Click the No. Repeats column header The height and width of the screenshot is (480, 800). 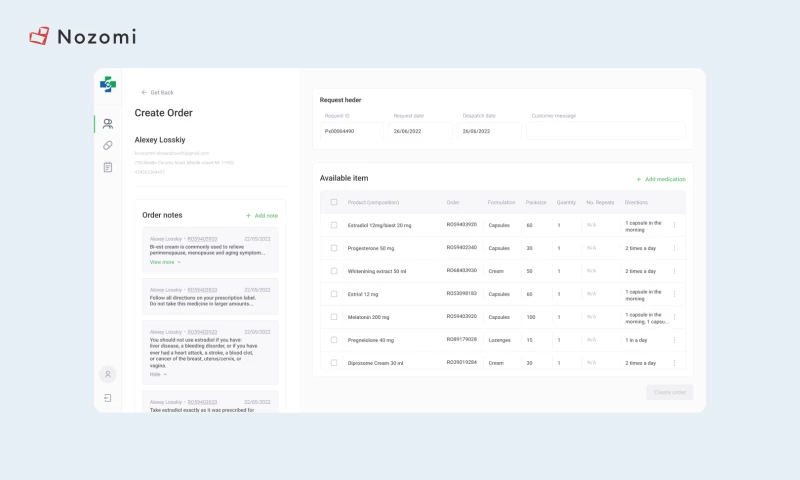point(600,203)
